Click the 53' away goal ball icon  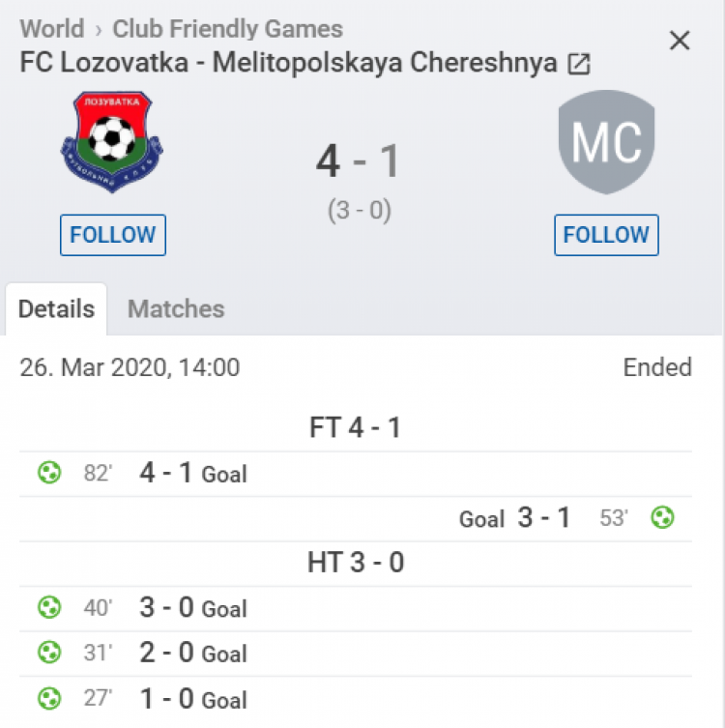662,518
